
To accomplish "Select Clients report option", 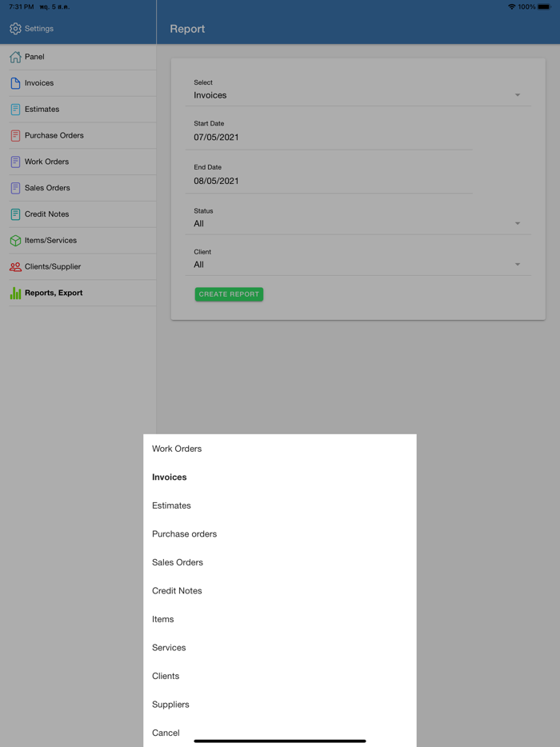I will pos(280,676).
